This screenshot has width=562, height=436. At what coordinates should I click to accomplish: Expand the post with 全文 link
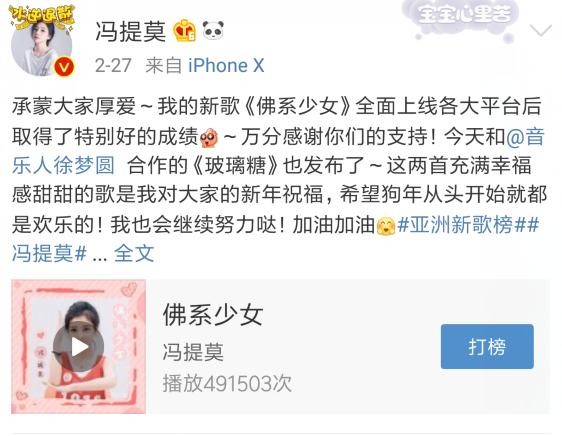(134, 253)
